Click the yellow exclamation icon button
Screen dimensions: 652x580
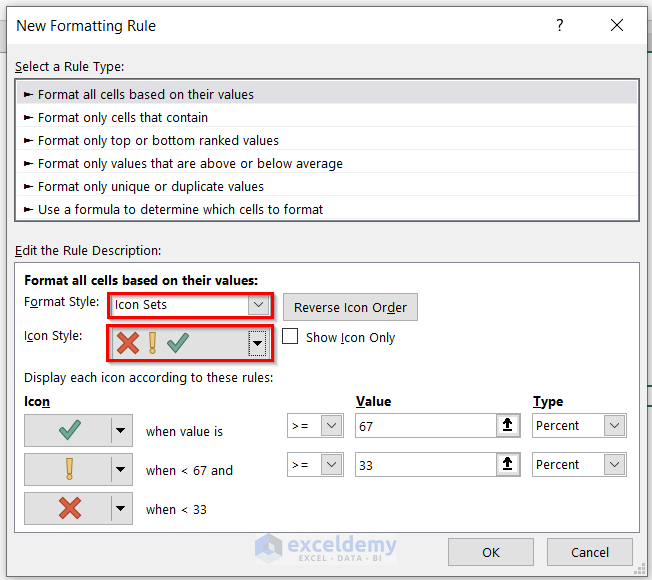tap(69, 469)
